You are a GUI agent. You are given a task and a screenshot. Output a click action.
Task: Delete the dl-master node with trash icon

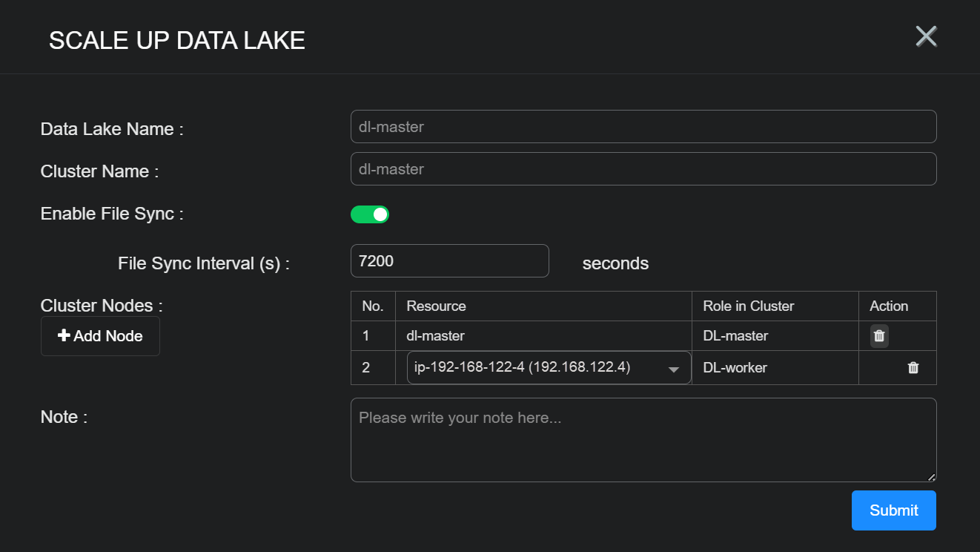pyautogui.click(x=879, y=336)
